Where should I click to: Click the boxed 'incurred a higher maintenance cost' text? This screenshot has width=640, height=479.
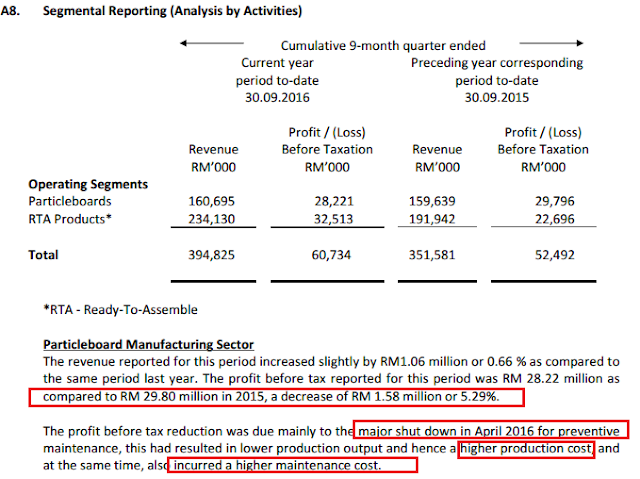coord(277,466)
